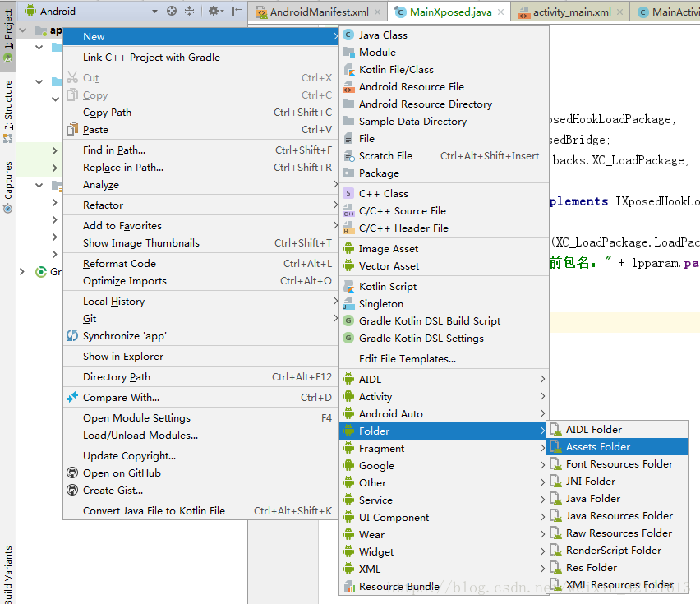
Task: Open the Activity submenu
Action: click(x=444, y=396)
